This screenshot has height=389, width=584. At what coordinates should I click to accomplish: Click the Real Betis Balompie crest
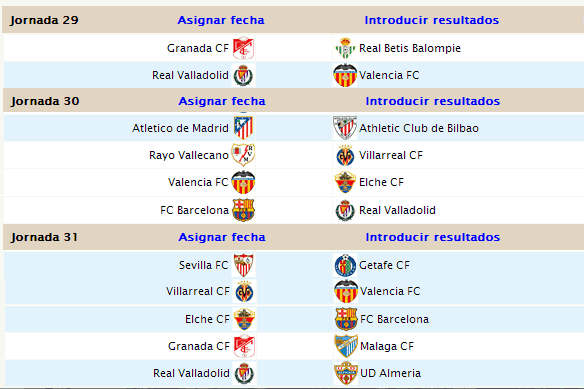click(x=345, y=48)
